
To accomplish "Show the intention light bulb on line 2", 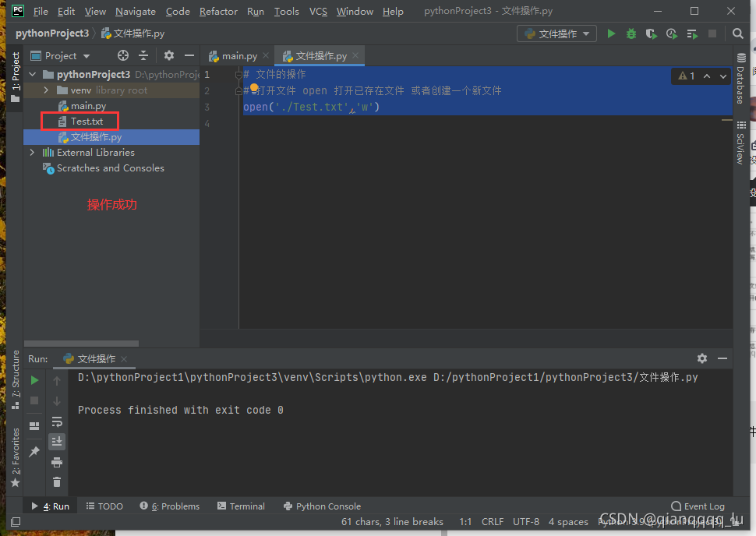I will coord(254,88).
